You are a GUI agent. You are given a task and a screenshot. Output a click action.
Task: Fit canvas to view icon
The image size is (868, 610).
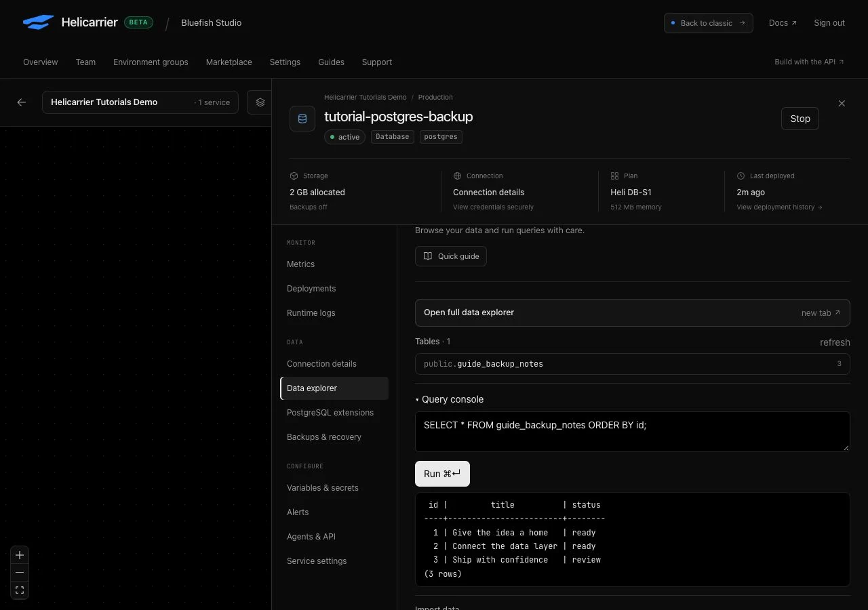[x=20, y=590]
